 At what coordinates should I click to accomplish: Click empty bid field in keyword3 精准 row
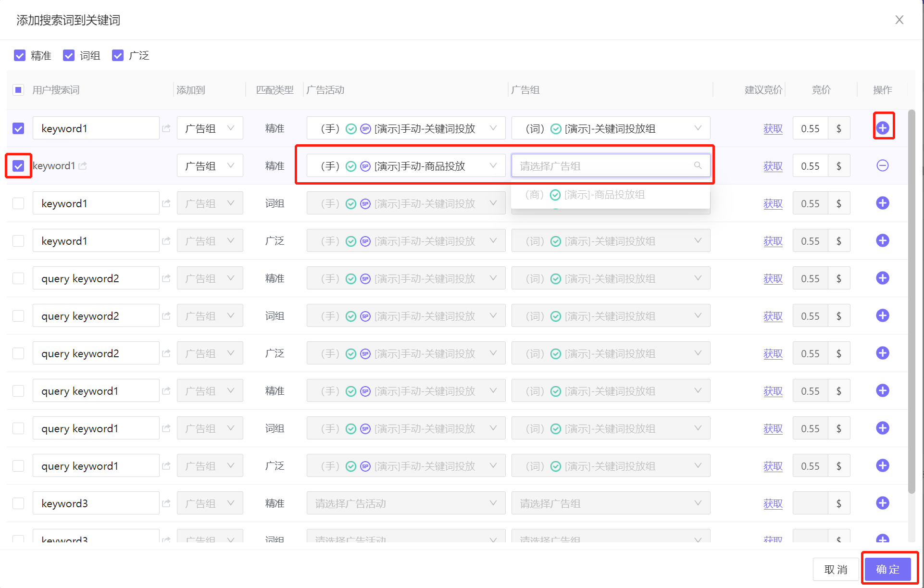tap(811, 503)
